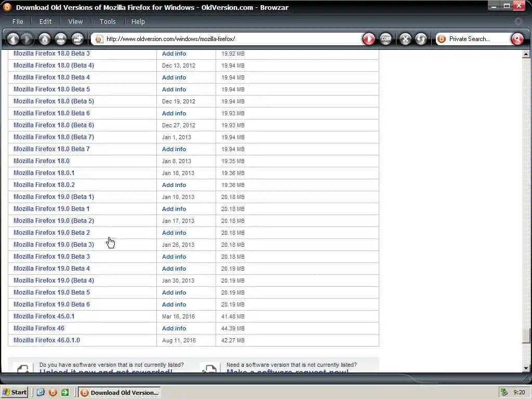Click the green arrow quick launch icon
This screenshot has width=532, height=399.
tap(65, 393)
